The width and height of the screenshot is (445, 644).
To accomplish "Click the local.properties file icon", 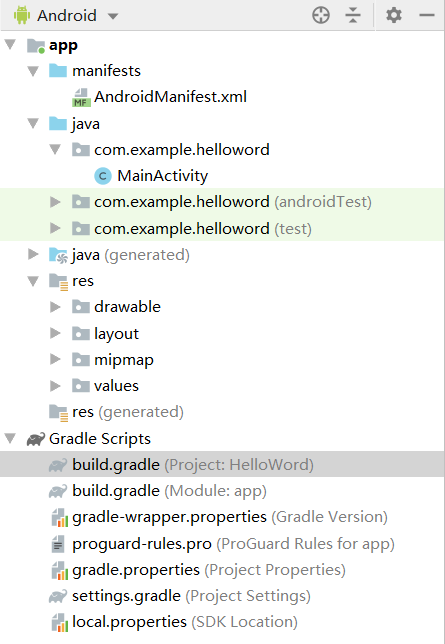I will (60, 623).
